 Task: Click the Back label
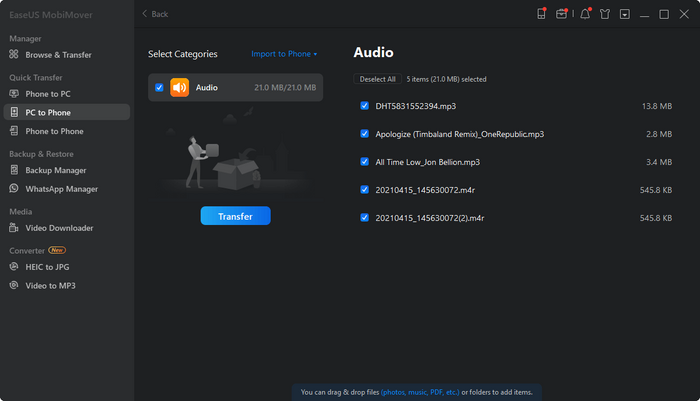[159, 14]
